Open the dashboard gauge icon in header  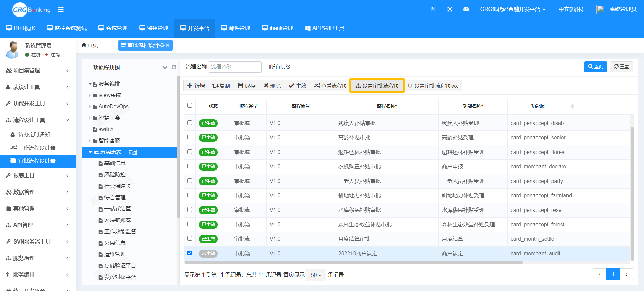click(x=466, y=9)
